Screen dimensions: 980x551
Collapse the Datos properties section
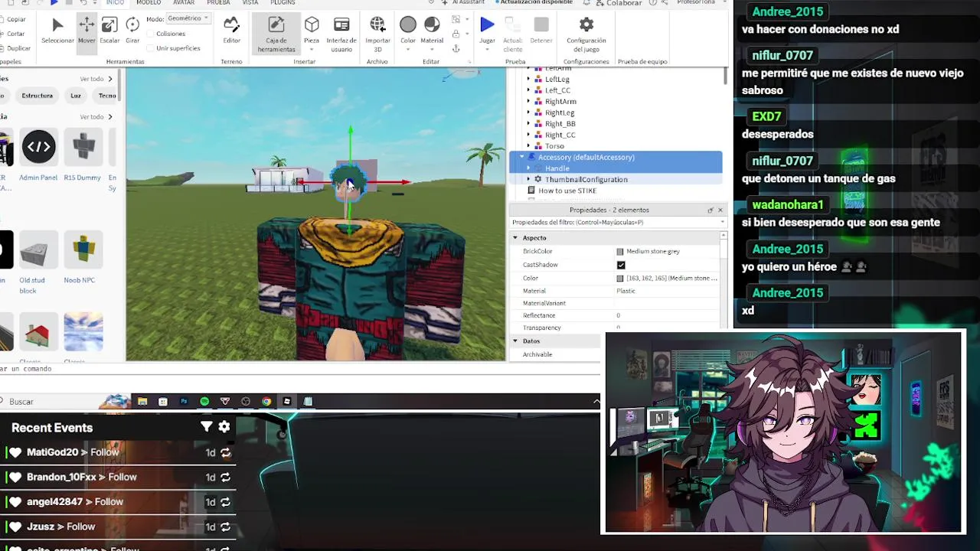click(515, 341)
